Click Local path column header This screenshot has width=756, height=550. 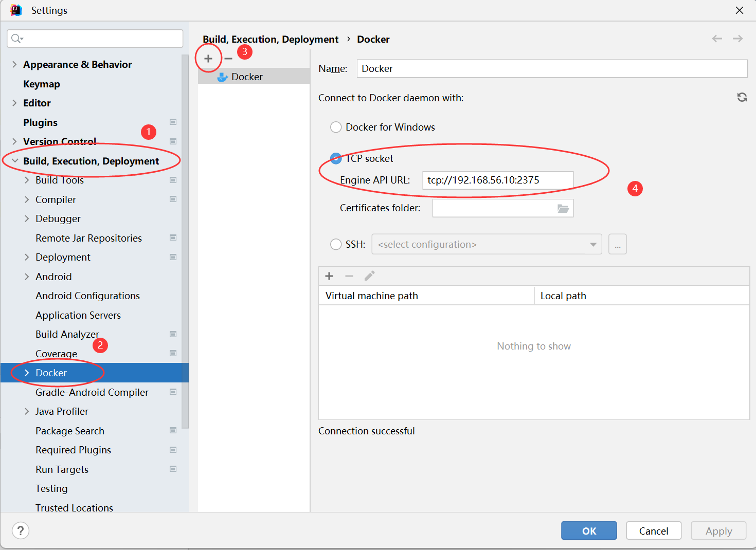(642, 296)
